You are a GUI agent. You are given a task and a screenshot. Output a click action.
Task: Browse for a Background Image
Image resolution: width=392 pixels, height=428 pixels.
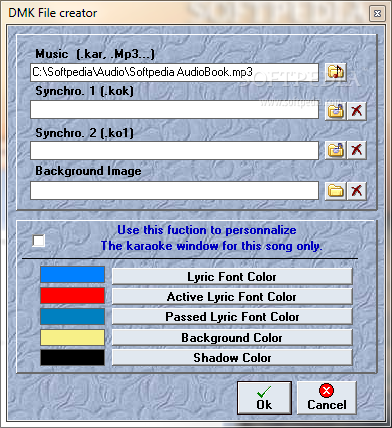[x=335, y=191]
